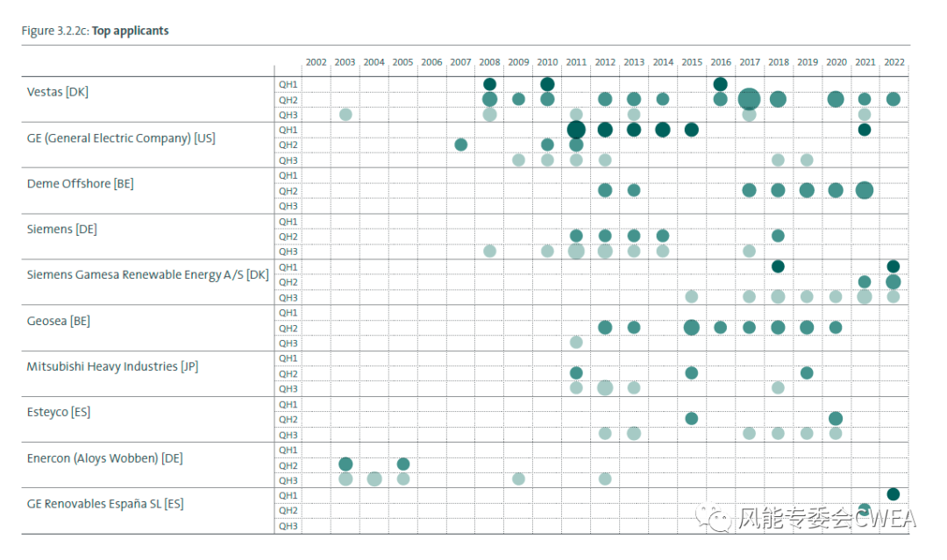Click the 2007 year column header
The height and width of the screenshot is (560, 947).
(461, 62)
